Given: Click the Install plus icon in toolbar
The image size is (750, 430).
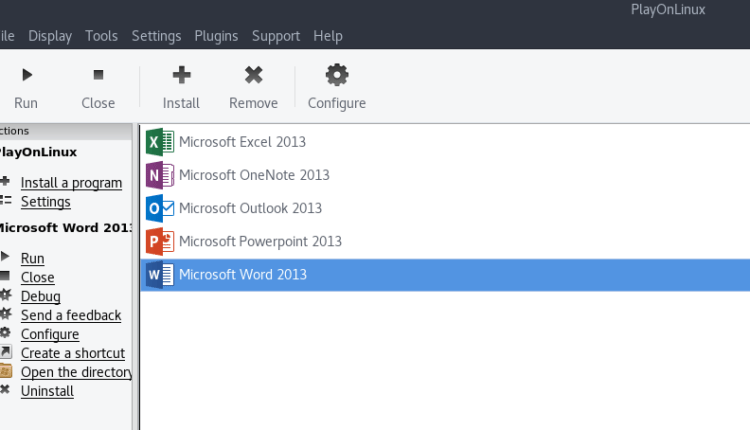Looking at the screenshot, I should pyautogui.click(x=181, y=75).
